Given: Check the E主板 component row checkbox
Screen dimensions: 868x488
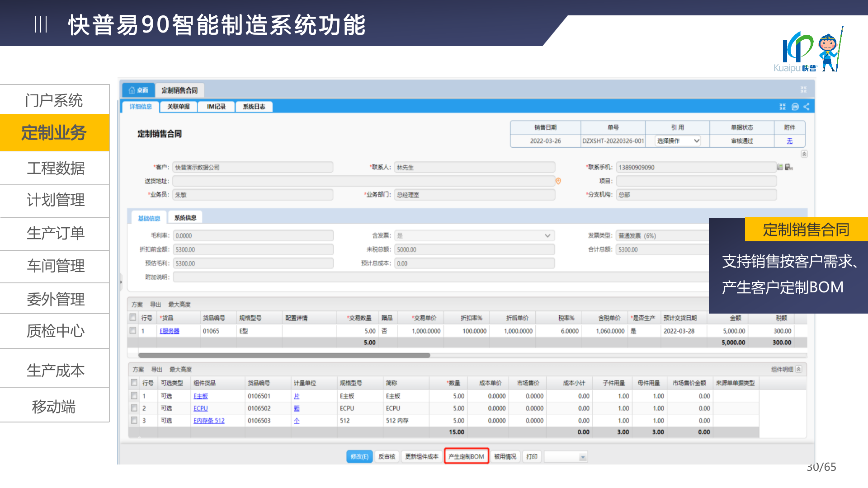Looking at the screenshot, I should 134,396.
